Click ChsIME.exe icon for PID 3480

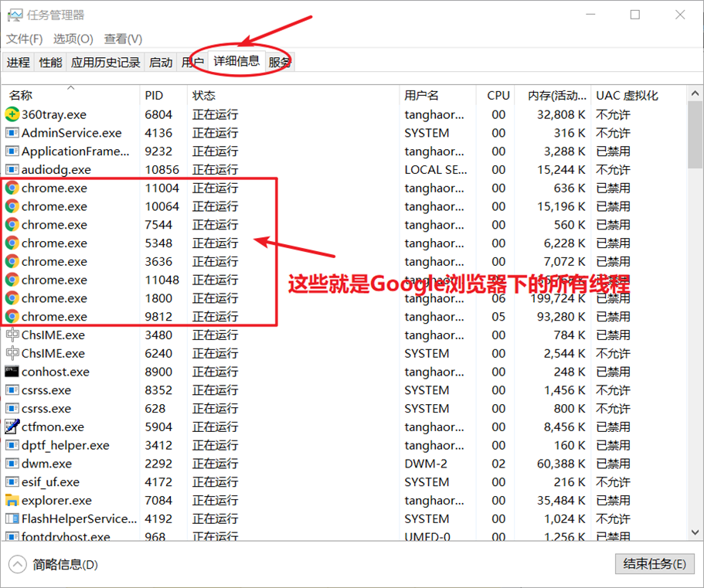click(x=12, y=335)
